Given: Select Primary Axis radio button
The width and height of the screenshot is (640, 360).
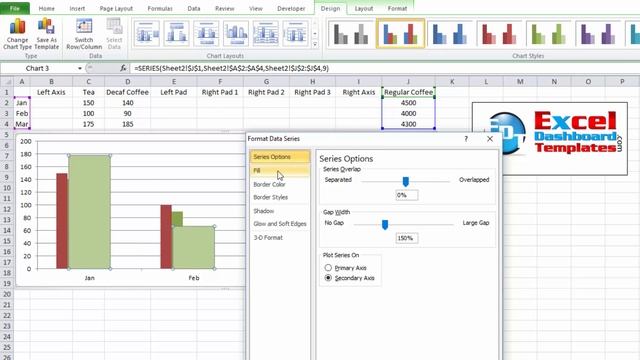Looking at the screenshot, I should (x=328, y=268).
